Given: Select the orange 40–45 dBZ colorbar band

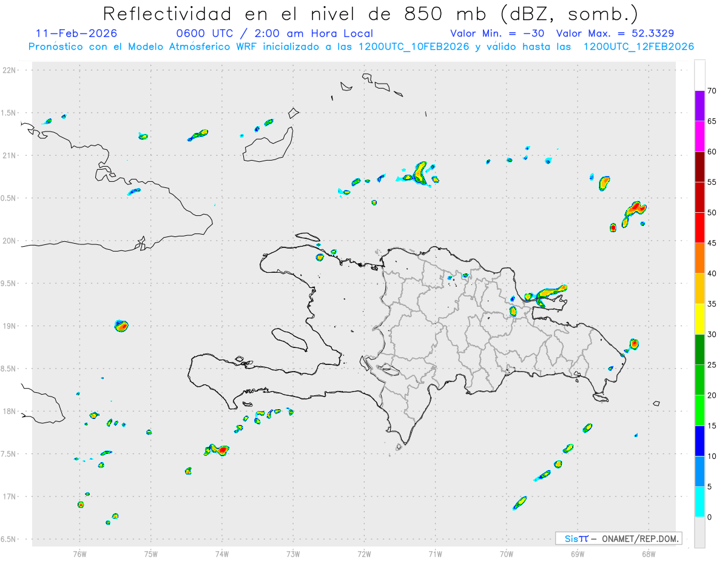Looking at the screenshot, I should coord(699,258).
